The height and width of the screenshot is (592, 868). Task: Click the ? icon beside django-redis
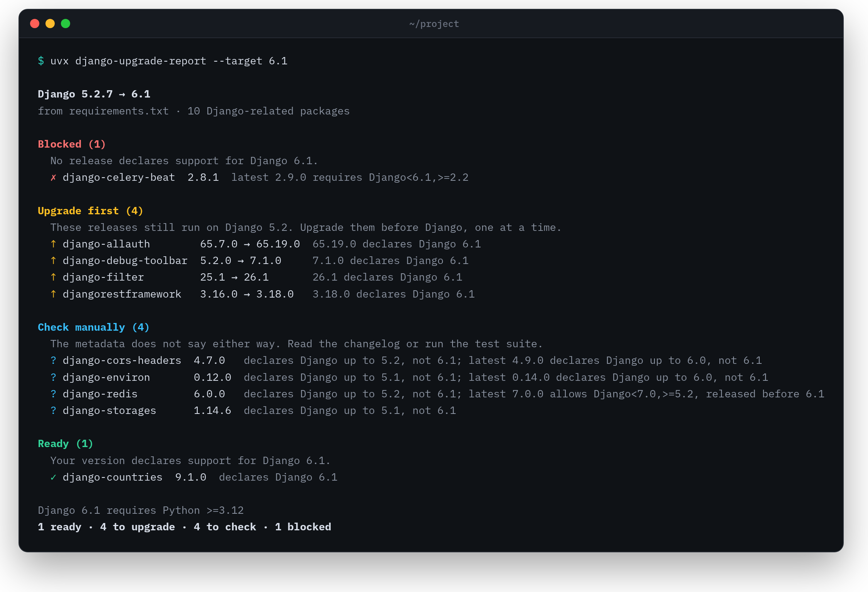(x=54, y=394)
